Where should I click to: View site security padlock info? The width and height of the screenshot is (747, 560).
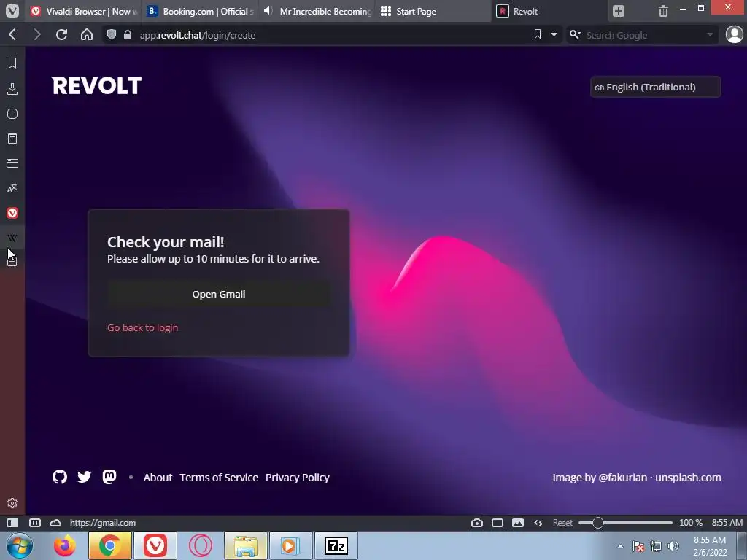coord(128,35)
